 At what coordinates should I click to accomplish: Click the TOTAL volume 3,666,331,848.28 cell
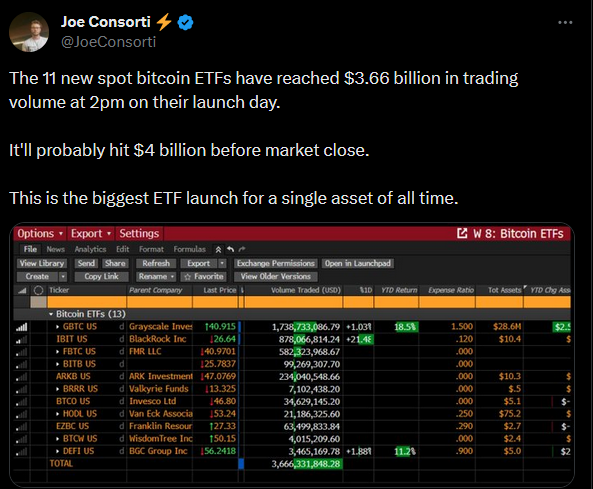306,464
